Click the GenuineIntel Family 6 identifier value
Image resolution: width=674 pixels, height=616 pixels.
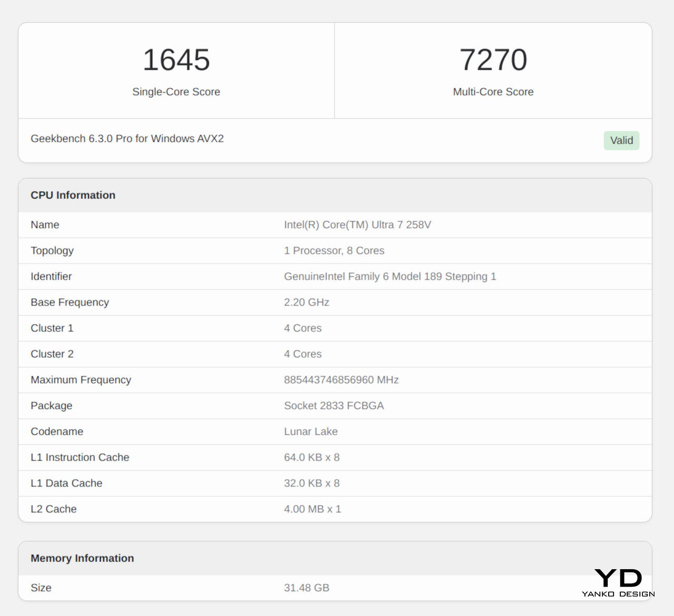pos(390,276)
